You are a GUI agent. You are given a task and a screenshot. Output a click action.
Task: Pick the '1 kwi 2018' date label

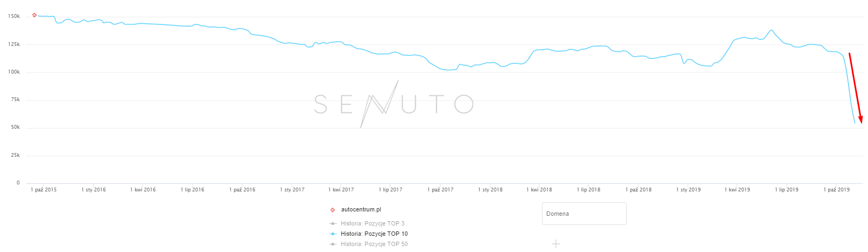coord(539,190)
